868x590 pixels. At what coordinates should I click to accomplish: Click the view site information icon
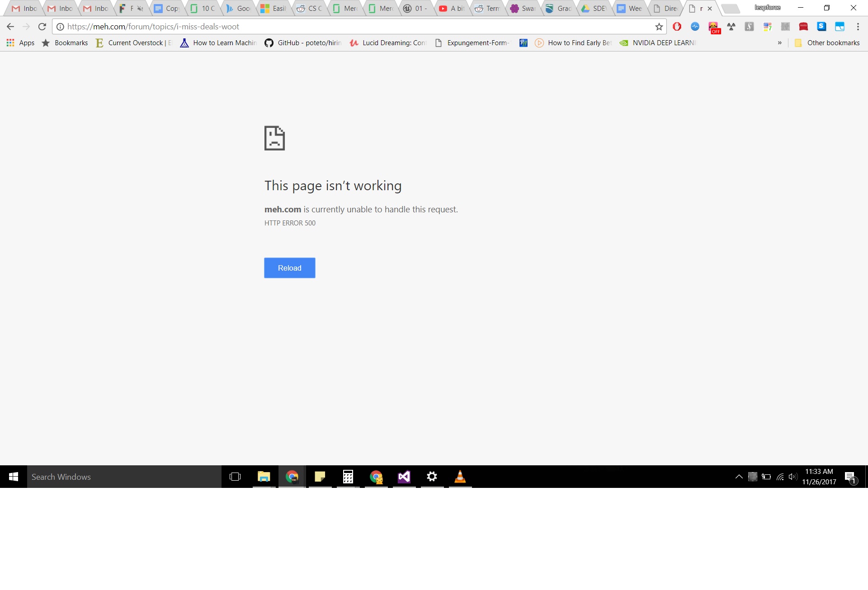point(60,27)
